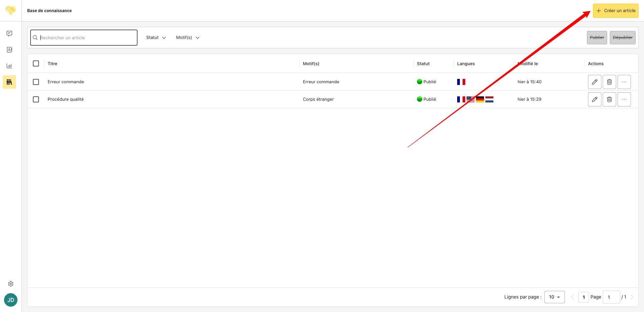
Task: Click the Créer un article button
Action: pos(615,11)
